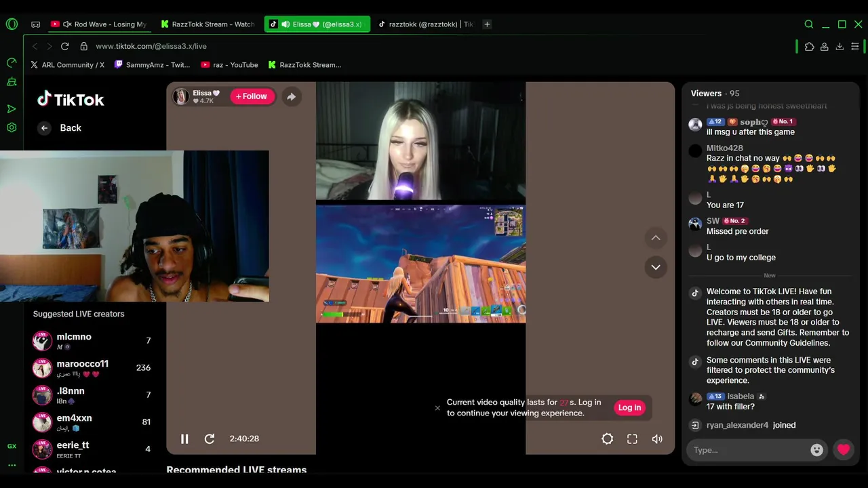Share Elissa's live stream
Image resolution: width=868 pixels, height=488 pixels.
coord(291,97)
